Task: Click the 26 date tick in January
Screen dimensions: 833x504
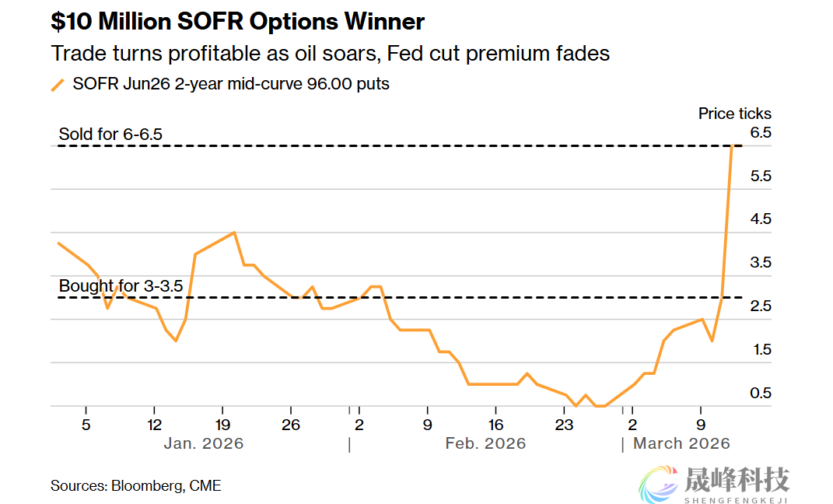Action: [x=290, y=425]
